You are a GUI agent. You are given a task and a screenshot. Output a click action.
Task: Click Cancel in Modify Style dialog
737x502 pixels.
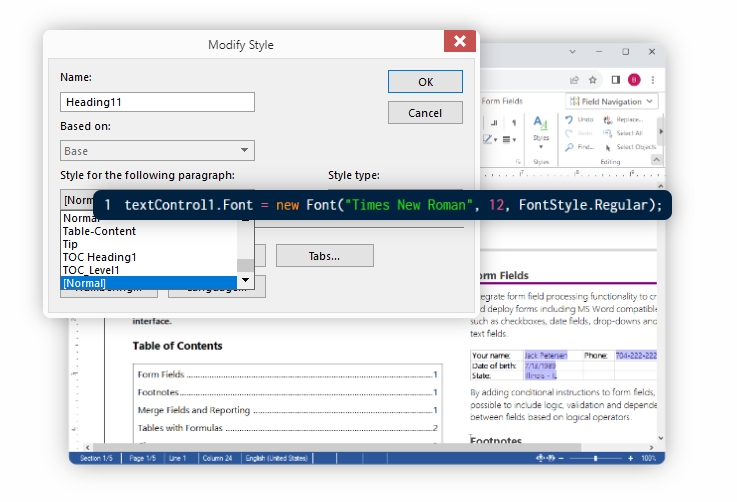(x=425, y=113)
